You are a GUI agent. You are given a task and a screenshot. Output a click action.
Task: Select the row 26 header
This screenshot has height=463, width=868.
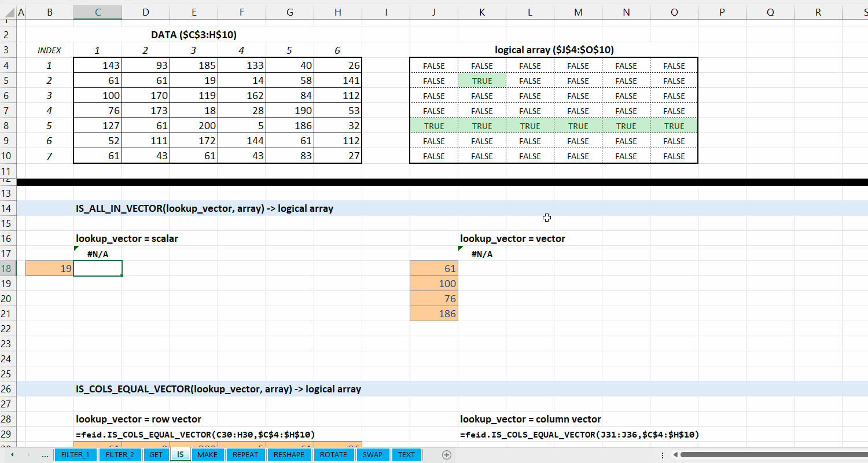[x=8, y=389]
